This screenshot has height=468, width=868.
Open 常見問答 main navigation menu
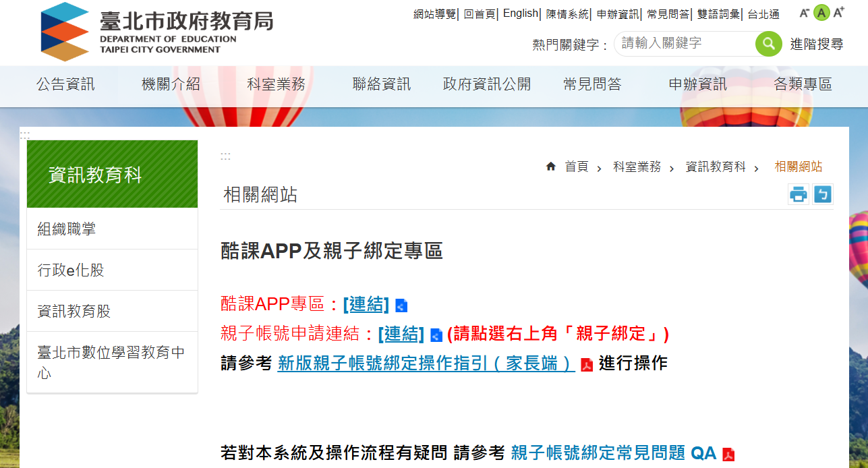592,84
